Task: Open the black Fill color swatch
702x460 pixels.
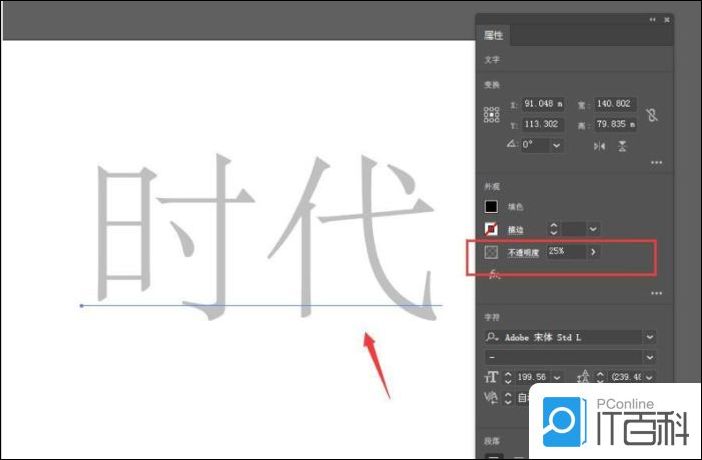Action: click(491, 206)
